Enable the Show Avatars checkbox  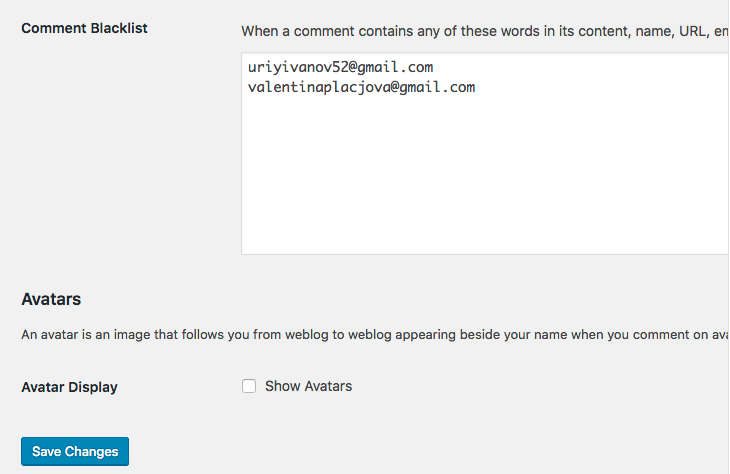pos(249,386)
